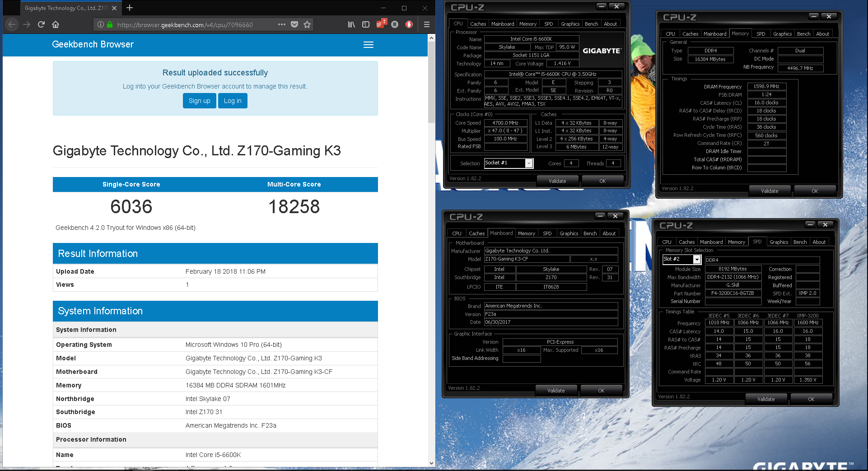Click the 18258 multi-core score
Image resolution: width=868 pixels, height=471 pixels.
(x=294, y=207)
